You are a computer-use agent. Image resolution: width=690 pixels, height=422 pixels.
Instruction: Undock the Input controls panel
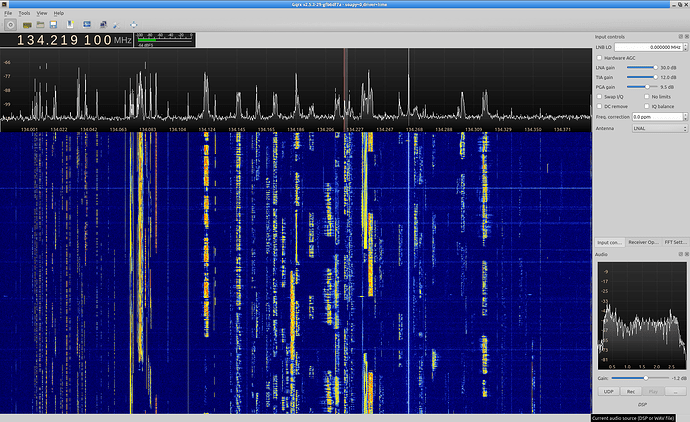click(680, 37)
